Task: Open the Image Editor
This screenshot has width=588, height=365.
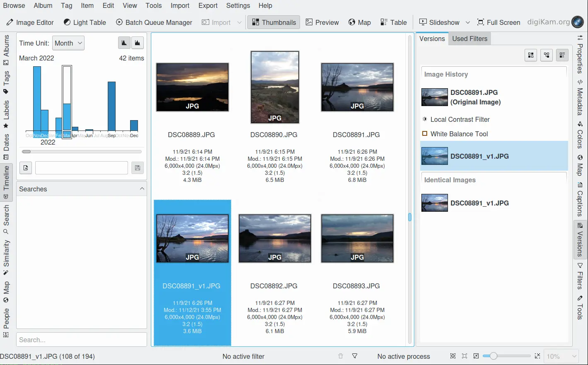Action: tap(30, 22)
